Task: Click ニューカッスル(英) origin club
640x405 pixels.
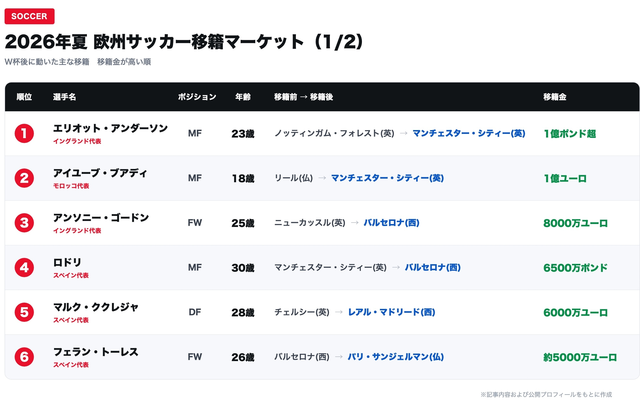Action: click(310, 223)
